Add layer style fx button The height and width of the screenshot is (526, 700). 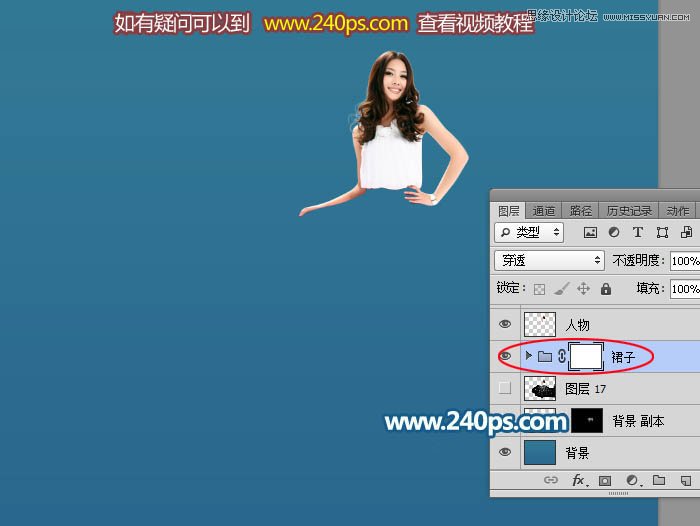(578, 481)
